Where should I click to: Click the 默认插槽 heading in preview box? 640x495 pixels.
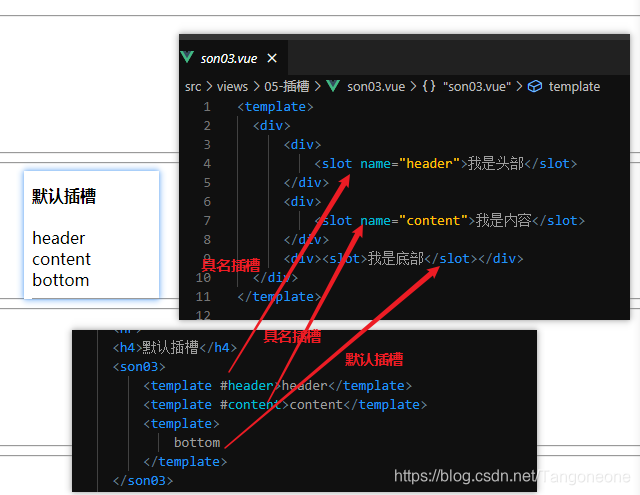[64, 196]
